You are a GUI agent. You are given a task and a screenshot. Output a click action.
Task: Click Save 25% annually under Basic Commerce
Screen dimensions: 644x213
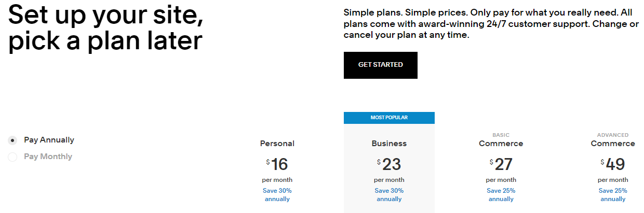point(501,195)
